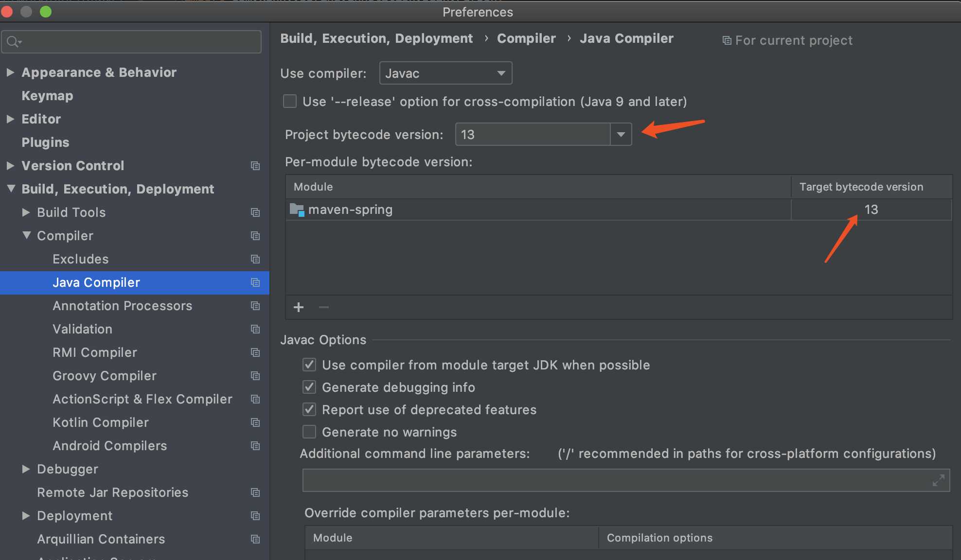The image size is (961, 560).
Task: Toggle Use compiler from module target JDK
Action: 309,365
